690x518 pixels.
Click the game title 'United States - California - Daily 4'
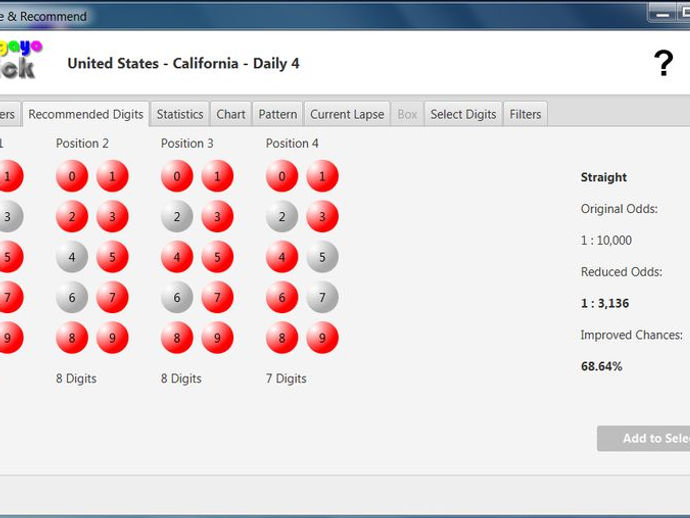[184, 63]
